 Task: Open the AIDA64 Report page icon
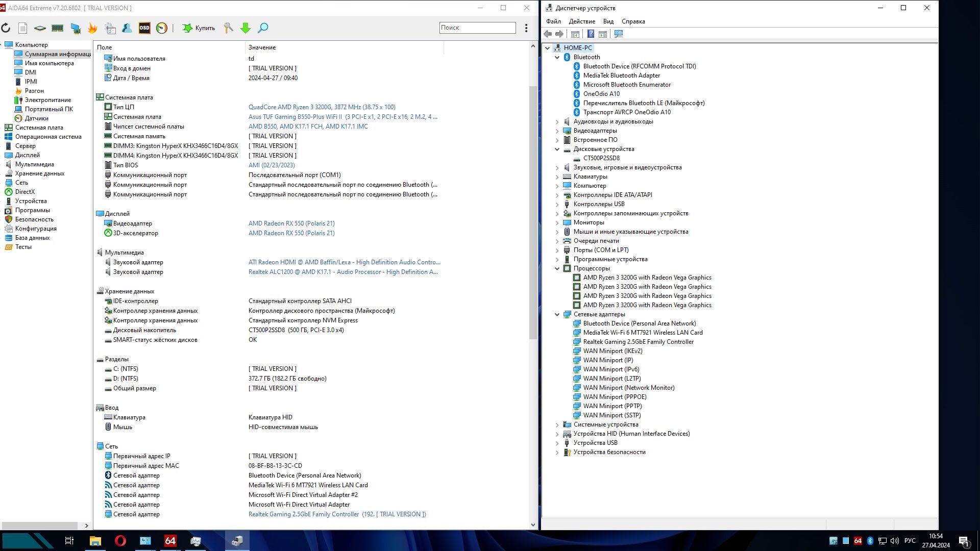(x=23, y=28)
